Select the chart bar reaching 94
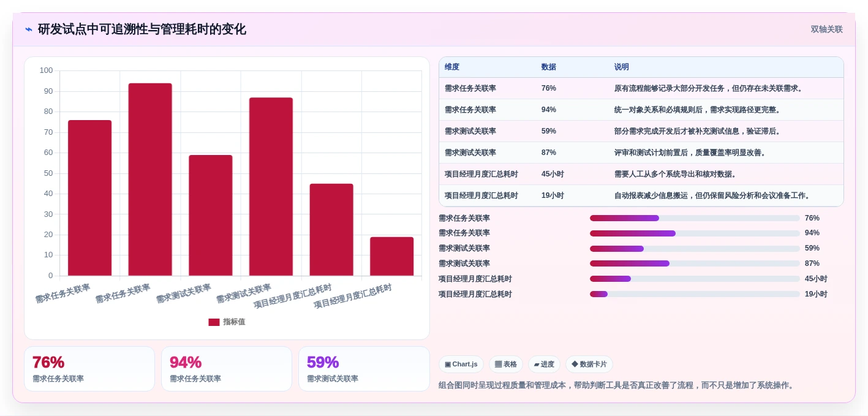The width and height of the screenshot is (868, 416). pos(150,180)
